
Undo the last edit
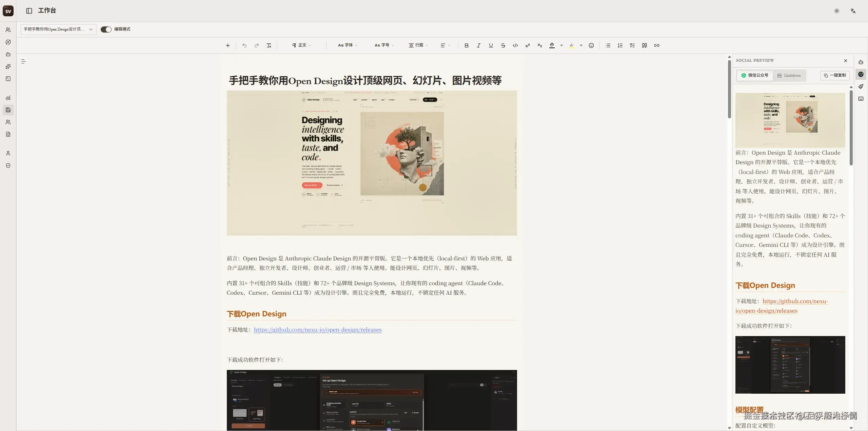pos(244,45)
